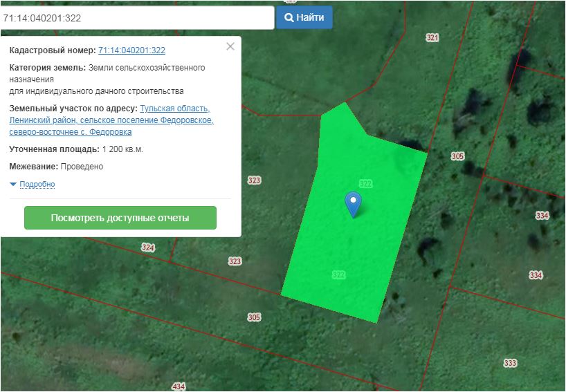This screenshot has width=566, height=392.
Task: Select parcel label 333 on the map
Action: tap(510, 364)
